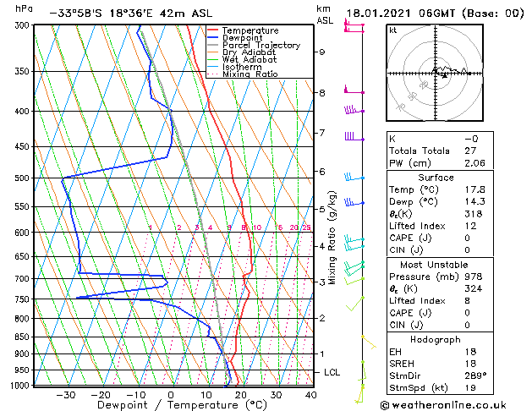Click the blue wind barb near 500 hPa

[354, 178]
